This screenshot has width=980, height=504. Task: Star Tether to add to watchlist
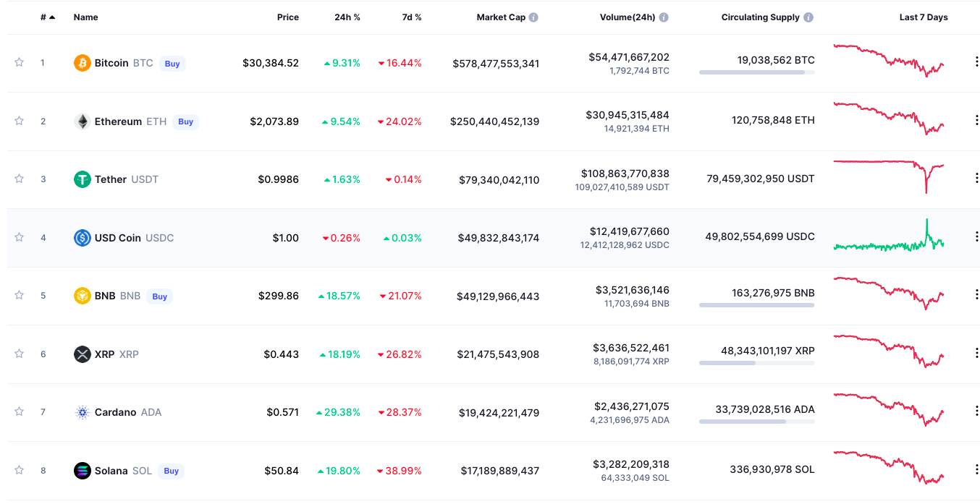[x=19, y=178]
